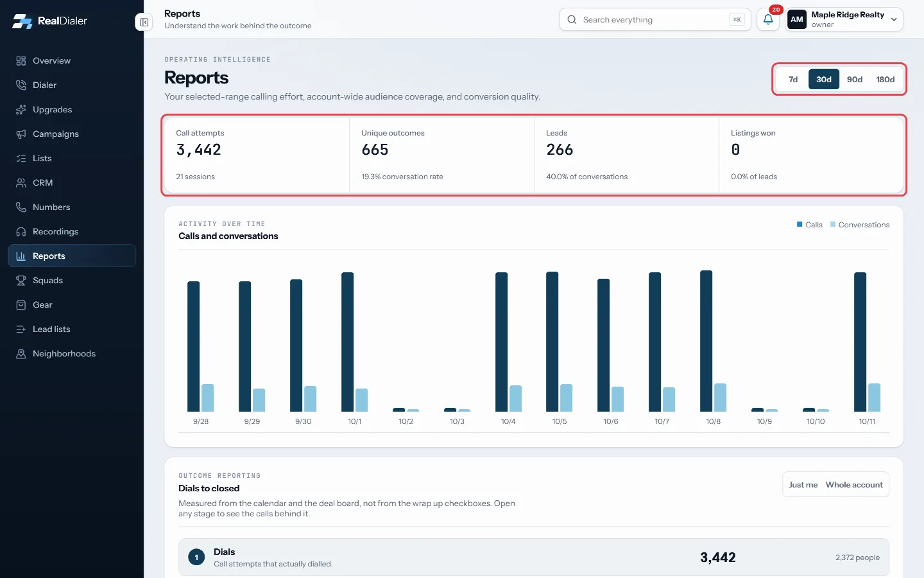This screenshot has width=924, height=578.
Task: Expand the Maple Ridge Realty account chevron
Action: click(x=894, y=20)
